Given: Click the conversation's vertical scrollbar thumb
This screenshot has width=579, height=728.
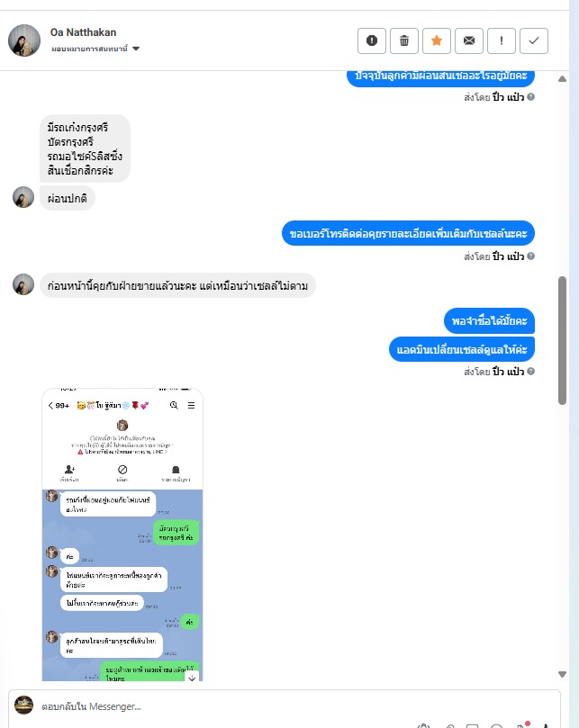Looking at the screenshot, I should (562, 340).
